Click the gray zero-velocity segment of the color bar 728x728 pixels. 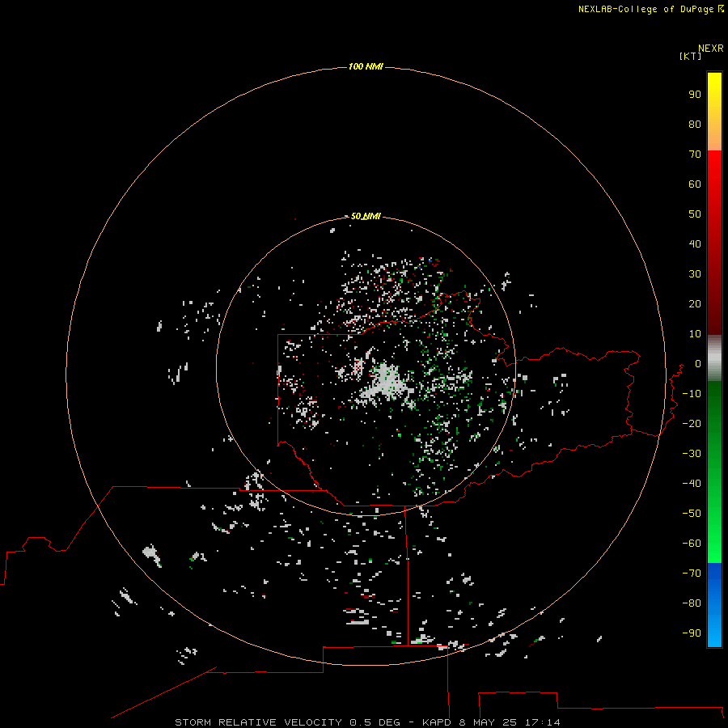714,358
